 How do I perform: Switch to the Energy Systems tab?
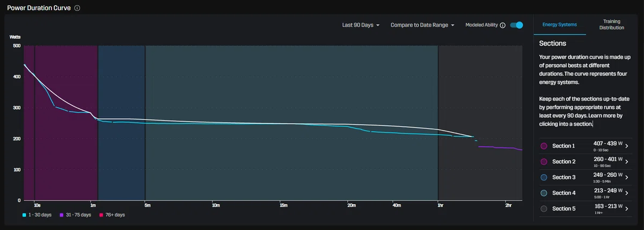560,25
